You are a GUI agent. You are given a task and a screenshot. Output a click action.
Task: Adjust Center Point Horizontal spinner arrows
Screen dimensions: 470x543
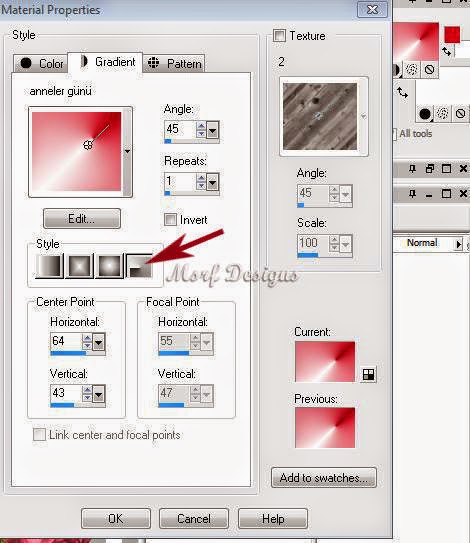pyautogui.click(x=87, y=342)
